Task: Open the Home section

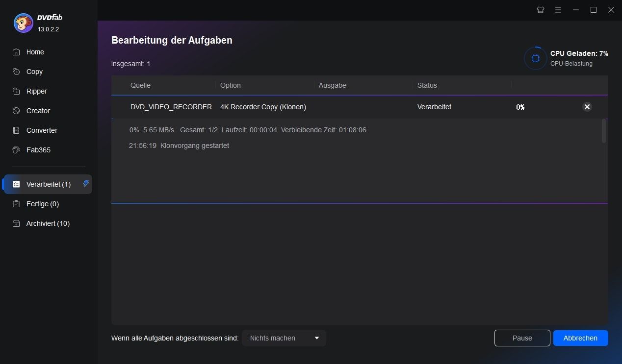Action: coord(35,52)
